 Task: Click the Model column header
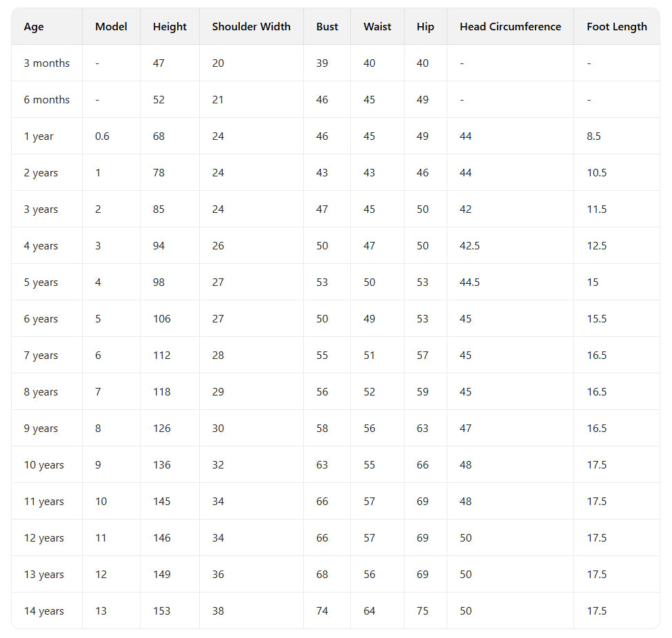pos(111,27)
